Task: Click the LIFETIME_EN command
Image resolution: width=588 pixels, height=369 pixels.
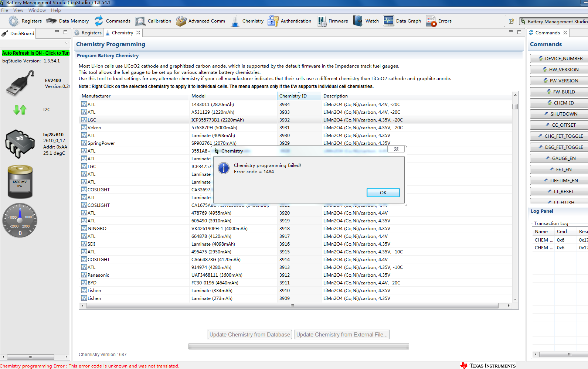Action: click(560, 180)
